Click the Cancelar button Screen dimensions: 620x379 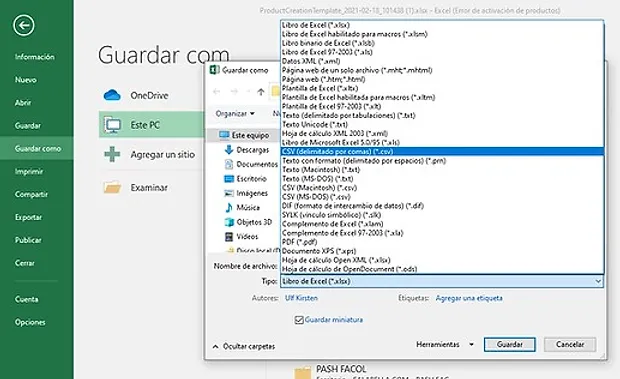570,345
